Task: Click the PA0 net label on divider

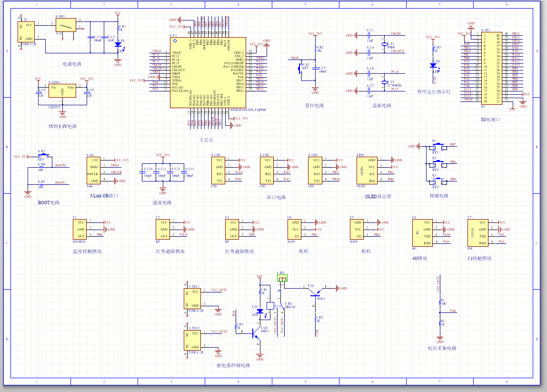Action: (x=453, y=311)
